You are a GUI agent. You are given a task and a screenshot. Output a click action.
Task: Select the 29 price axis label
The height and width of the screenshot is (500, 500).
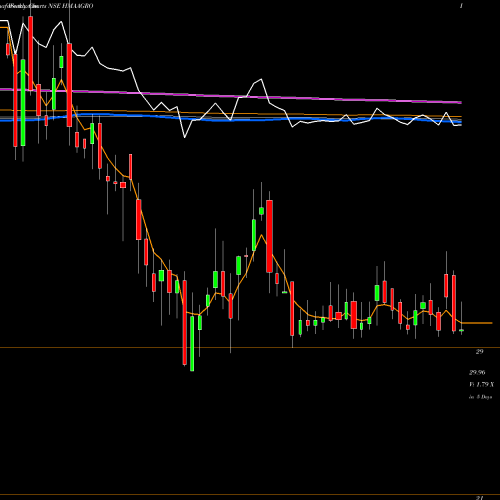[x=479, y=352]
